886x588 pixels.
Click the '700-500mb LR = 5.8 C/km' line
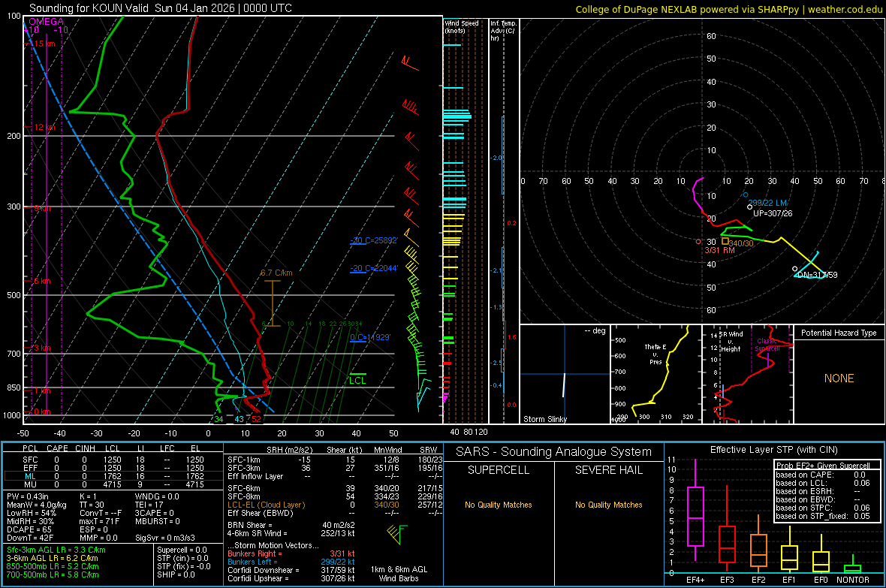53,574
